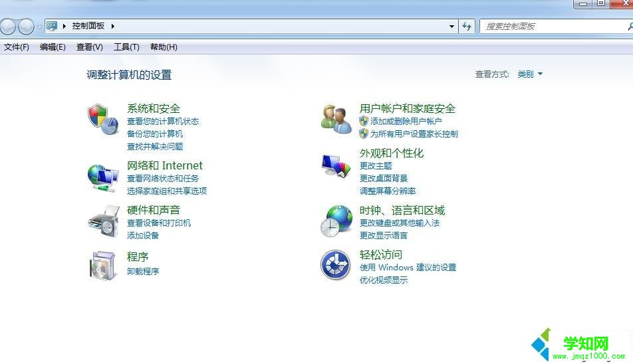Open 时钟、语言和区域 heading link
Screen dimensions: 633x364
(x=402, y=210)
